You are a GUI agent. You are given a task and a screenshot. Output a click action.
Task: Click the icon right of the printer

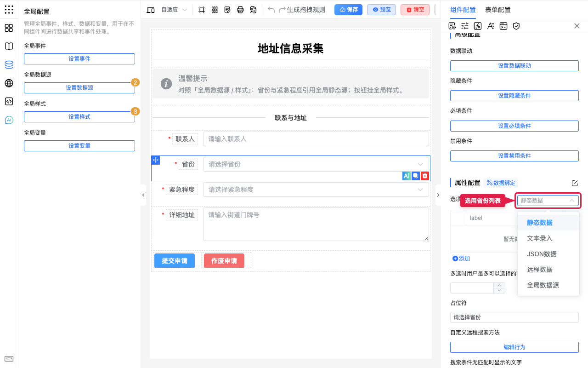(x=253, y=10)
